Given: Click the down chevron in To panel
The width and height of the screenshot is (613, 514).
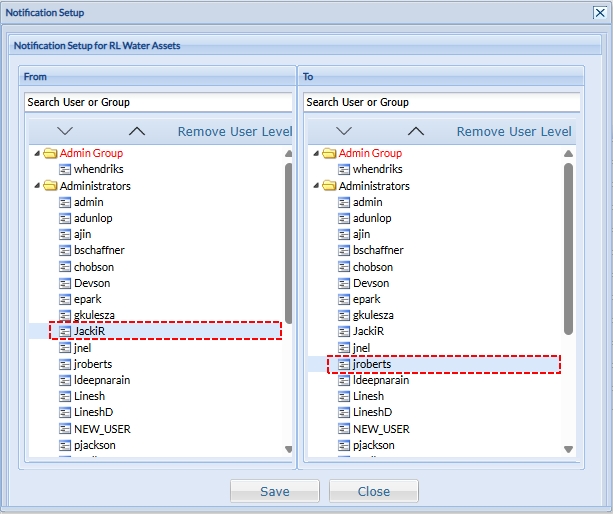Looking at the screenshot, I should pyautogui.click(x=344, y=131).
